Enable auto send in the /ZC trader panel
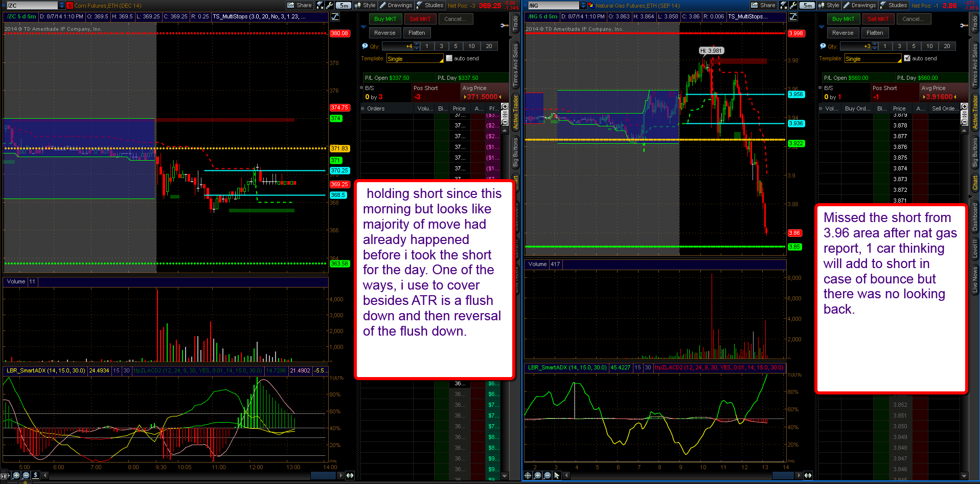The image size is (980, 484). (x=449, y=58)
